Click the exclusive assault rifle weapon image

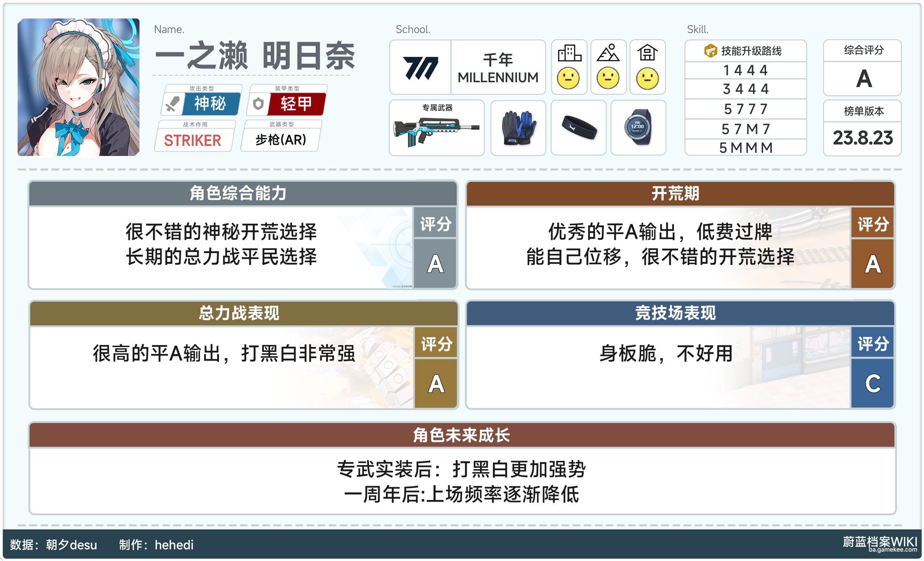coord(436,131)
